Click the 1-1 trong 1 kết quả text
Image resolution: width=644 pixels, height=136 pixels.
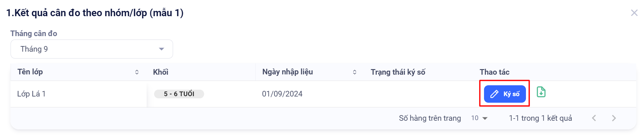[x=540, y=118]
